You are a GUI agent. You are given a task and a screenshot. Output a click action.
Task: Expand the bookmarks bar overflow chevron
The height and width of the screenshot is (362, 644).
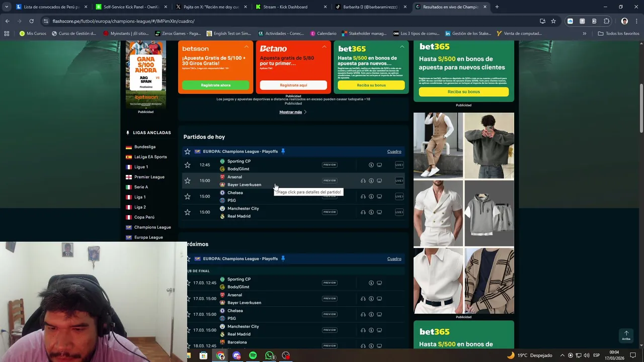click(x=584, y=34)
